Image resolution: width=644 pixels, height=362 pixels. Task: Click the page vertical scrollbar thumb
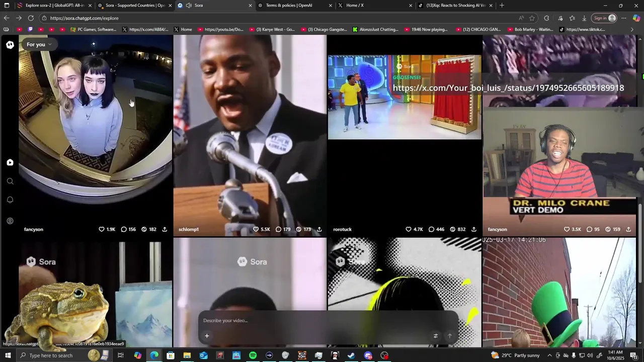coord(640,243)
